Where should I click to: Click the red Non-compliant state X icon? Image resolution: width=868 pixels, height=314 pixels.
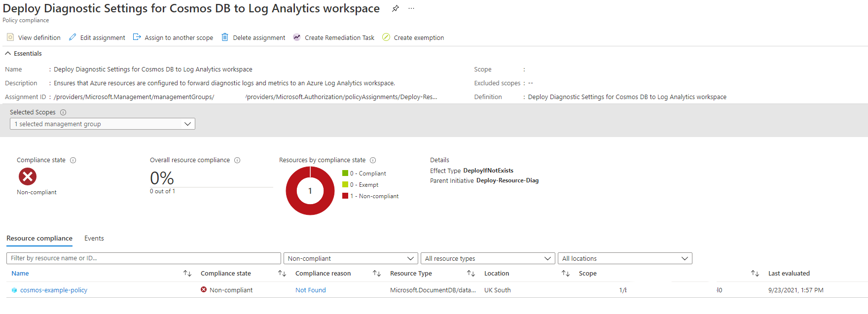28,176
